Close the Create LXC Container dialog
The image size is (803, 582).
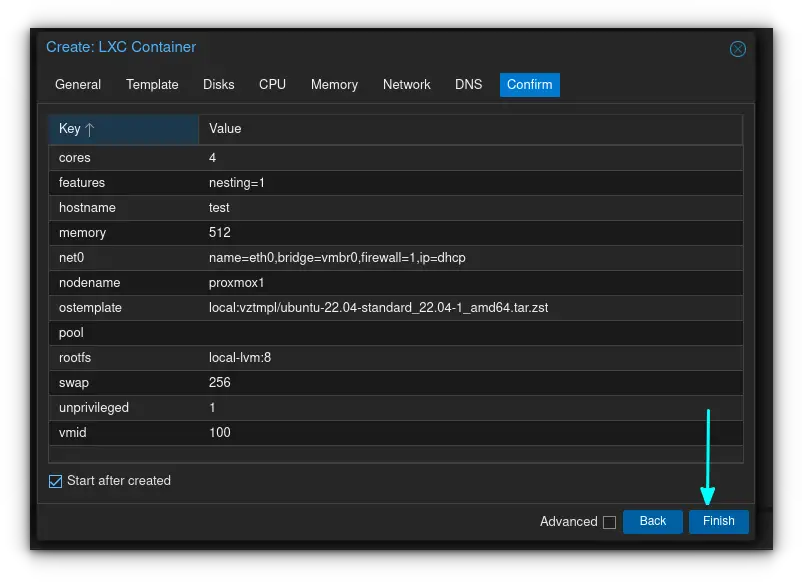[x=737, y=49]
